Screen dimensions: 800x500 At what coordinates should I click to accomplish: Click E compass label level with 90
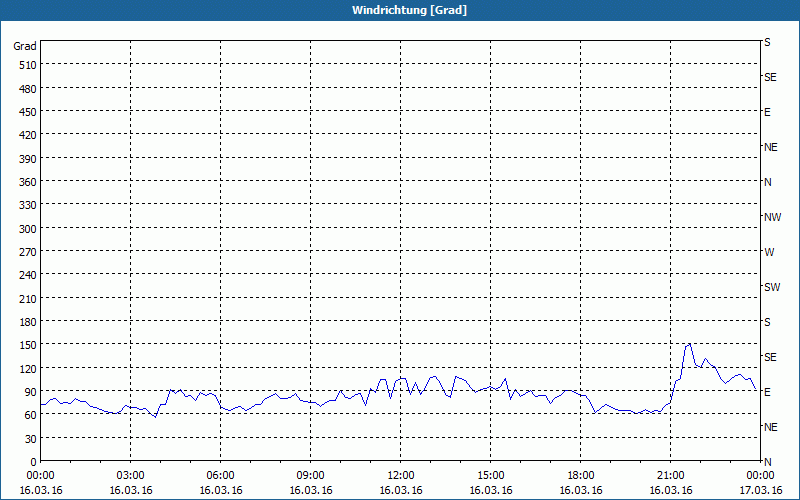(x=767, y=392)
